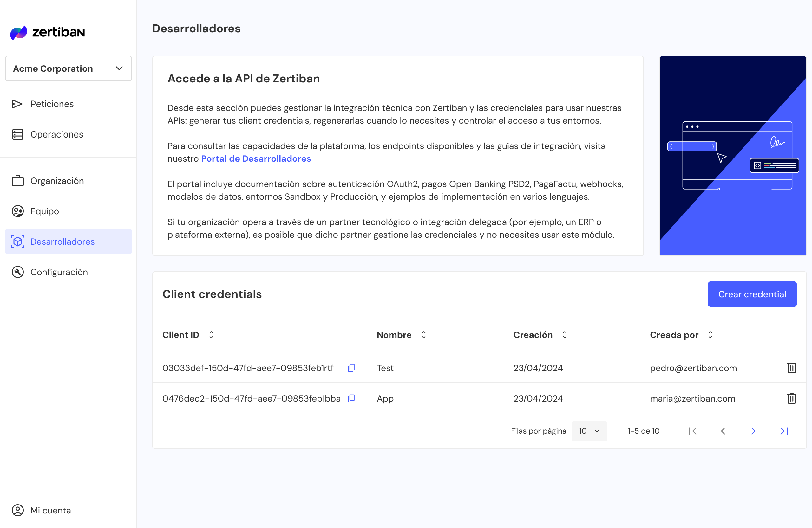The image size is (812, 528).
Task: Delete the credential created by pedro@zertiban.com
Action: click(791, 368)
